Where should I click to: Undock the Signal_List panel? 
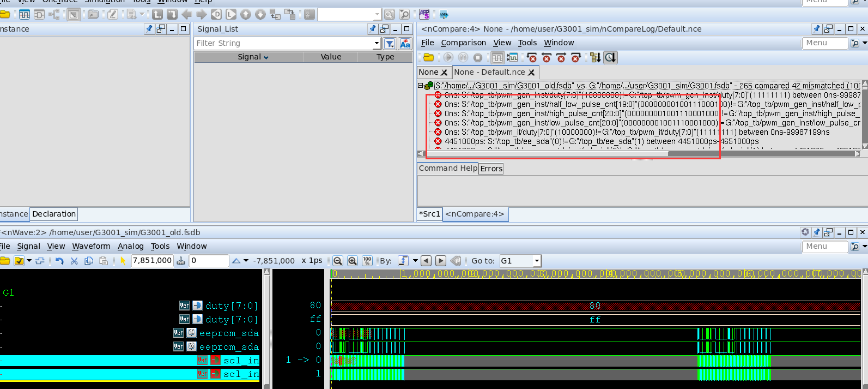tap(385, 29)
